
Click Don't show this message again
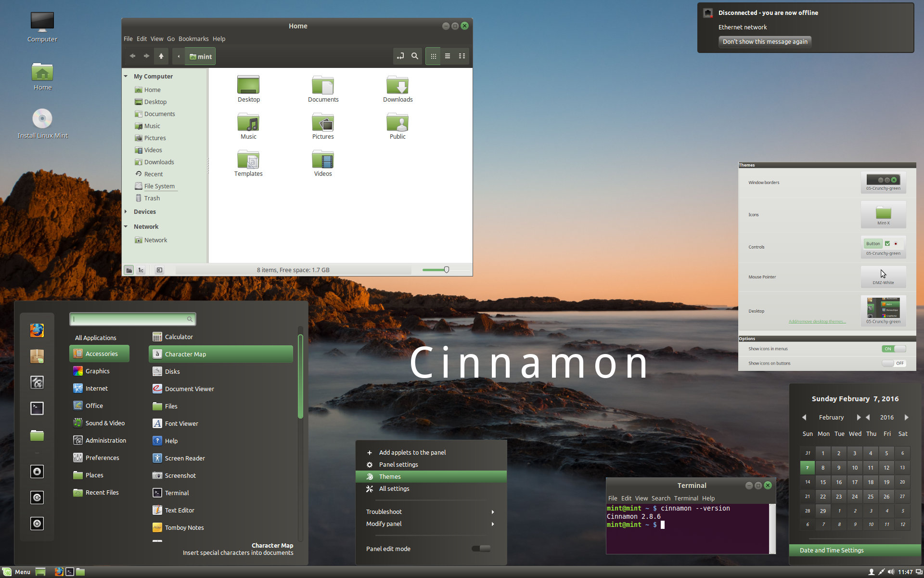[x=765, y=42]
